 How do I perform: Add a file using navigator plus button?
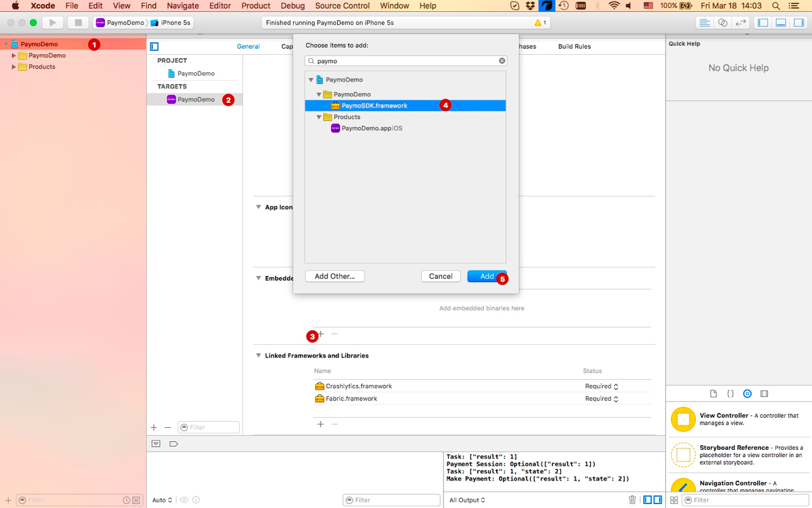[8, 500]
